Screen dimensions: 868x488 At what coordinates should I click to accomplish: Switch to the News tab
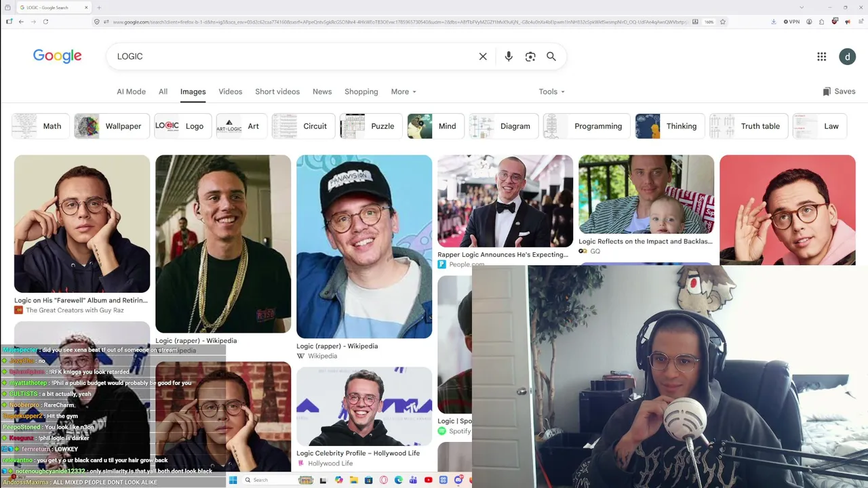322,91
